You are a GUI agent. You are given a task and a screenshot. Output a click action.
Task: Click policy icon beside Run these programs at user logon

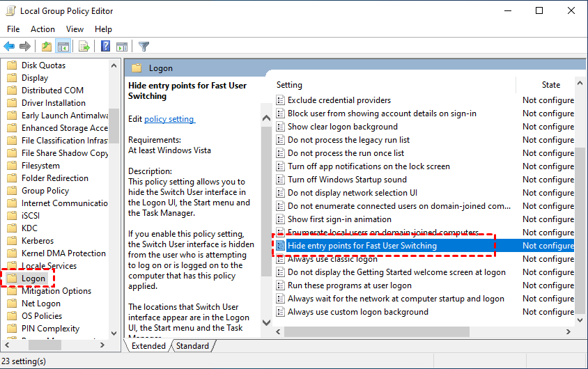[x=280, y=285]
